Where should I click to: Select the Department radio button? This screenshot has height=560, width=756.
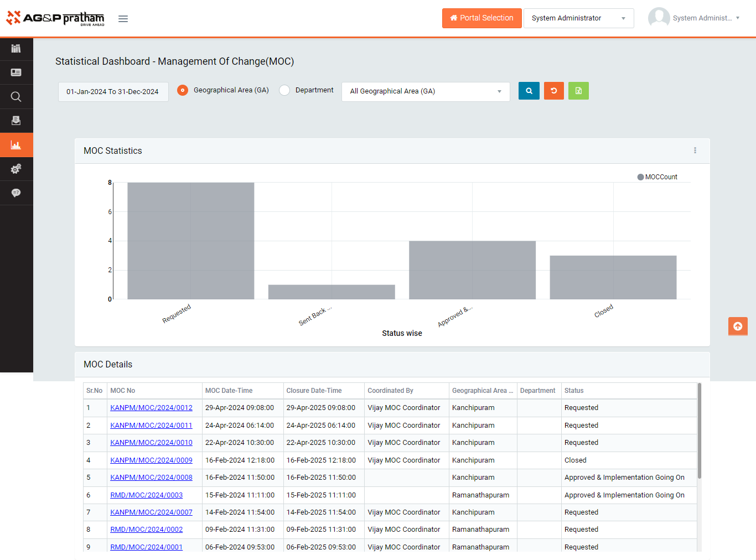point(284,90)
